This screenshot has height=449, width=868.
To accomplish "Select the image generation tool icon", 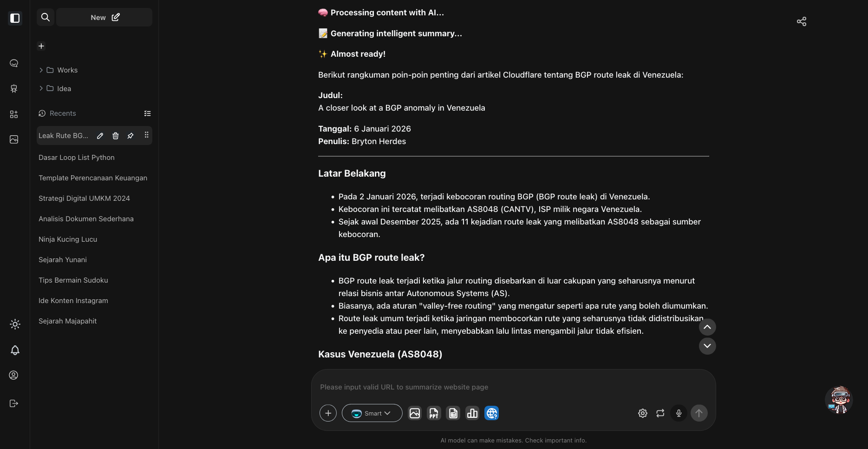I will 415,413.
